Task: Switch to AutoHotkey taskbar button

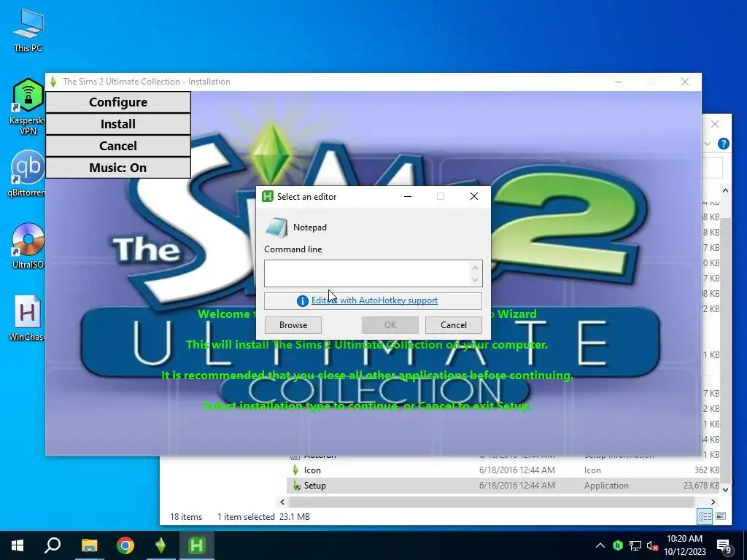Action: (x=197, y=545)
